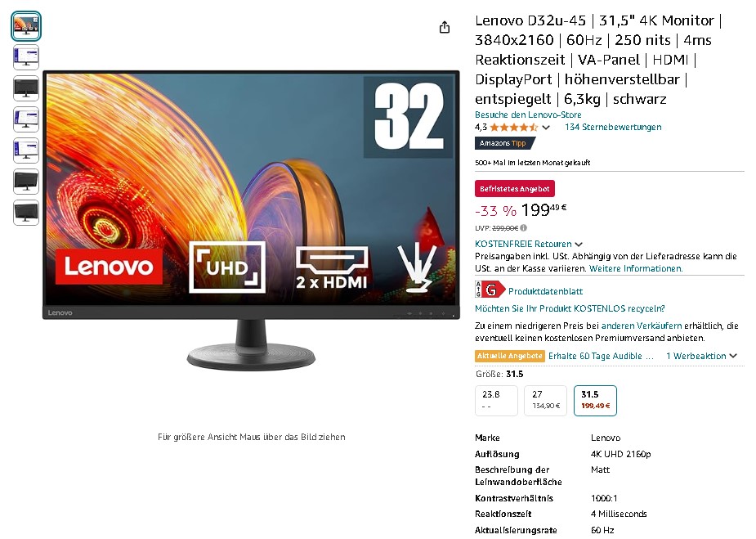Open the Produktdatenblatt link
Image resolution: width=756 pixels, height=539 pixels.
545,291
